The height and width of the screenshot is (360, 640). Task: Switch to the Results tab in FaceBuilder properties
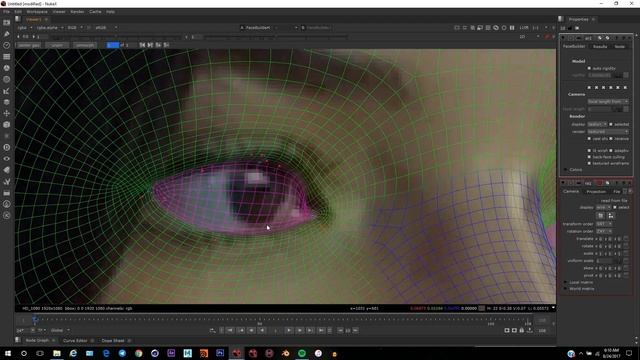pyautogui.click(x=600, y=47)
